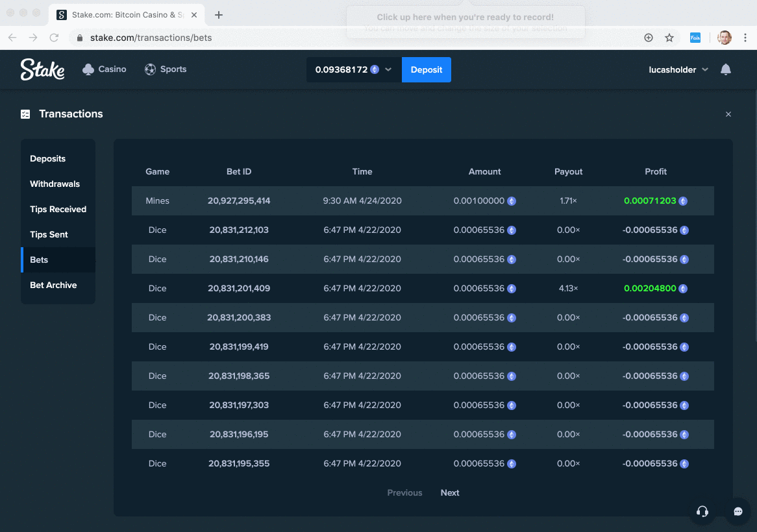Open bet ID 20,831,196,195
This screenshot has height=532, width=757.
pyautogui.click(x=239, y=434)
